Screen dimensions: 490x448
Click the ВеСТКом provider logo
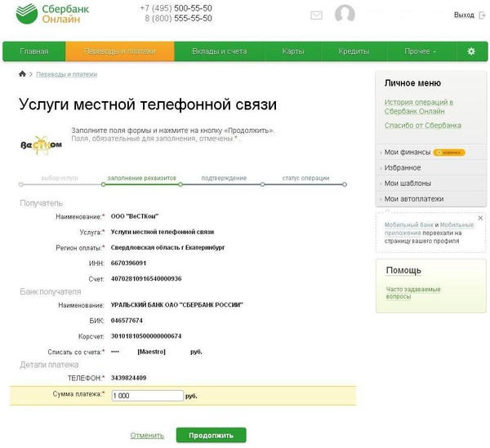click(41, 145)
